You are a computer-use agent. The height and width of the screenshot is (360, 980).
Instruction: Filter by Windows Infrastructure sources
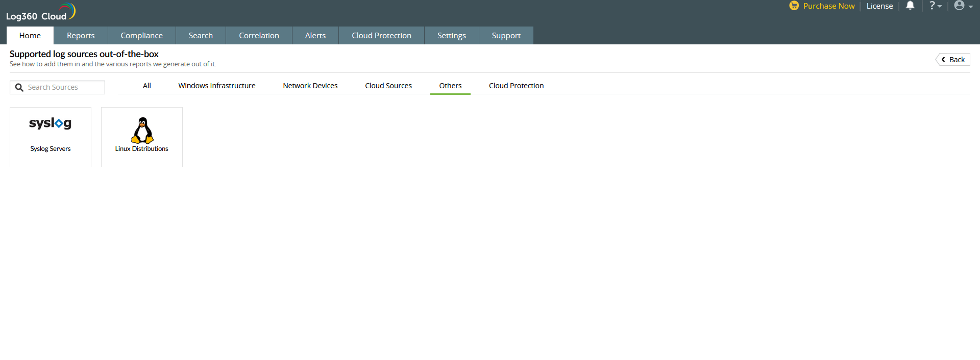217,86
